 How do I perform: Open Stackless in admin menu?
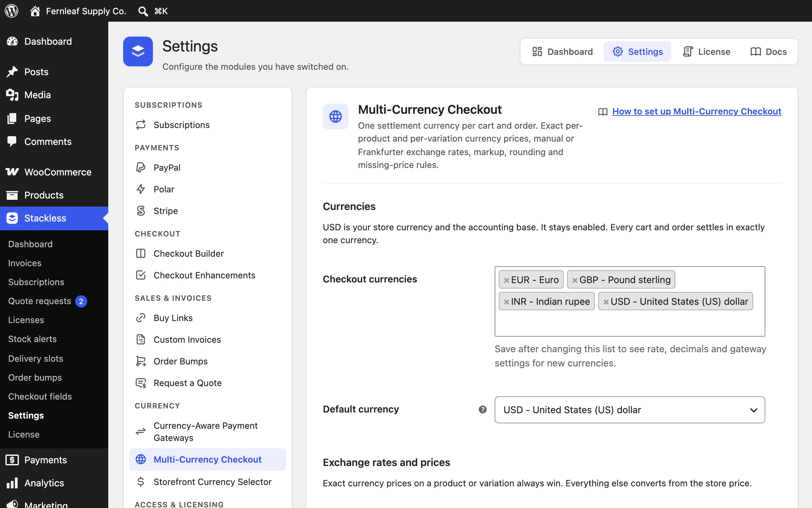(54, 218)
